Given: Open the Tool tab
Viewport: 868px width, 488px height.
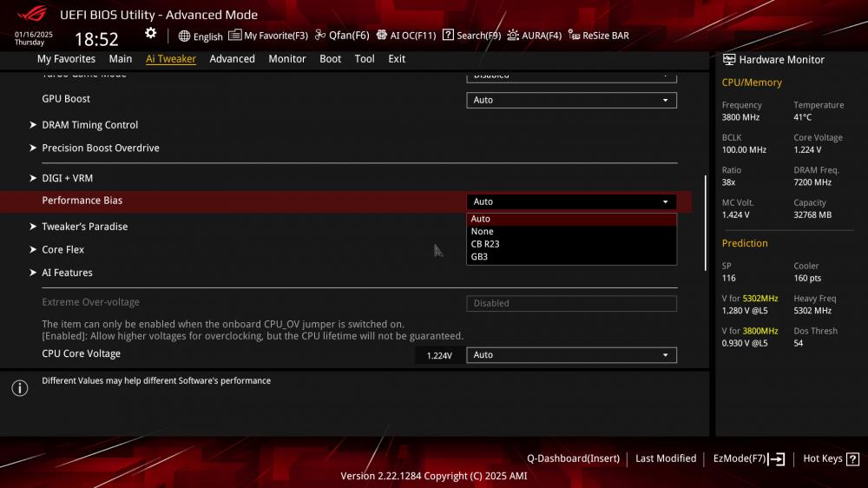Looking at the screenshot, I should click(x=365, y=59).
